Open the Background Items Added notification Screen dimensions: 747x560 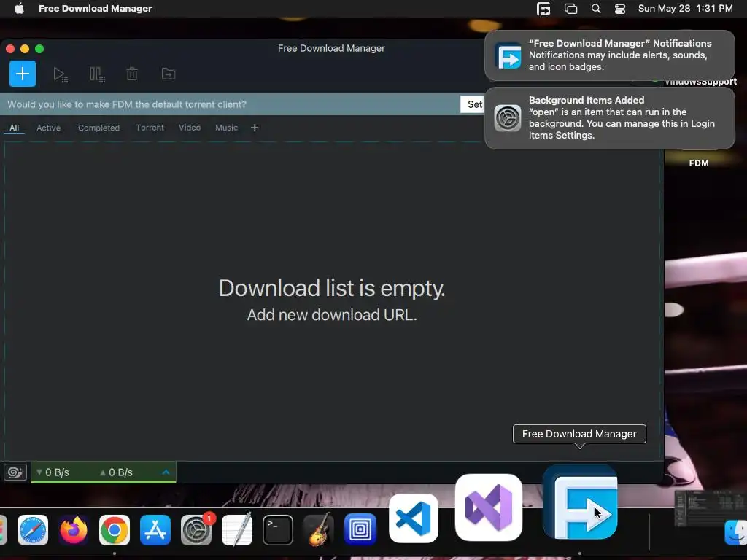coord(609,117)
